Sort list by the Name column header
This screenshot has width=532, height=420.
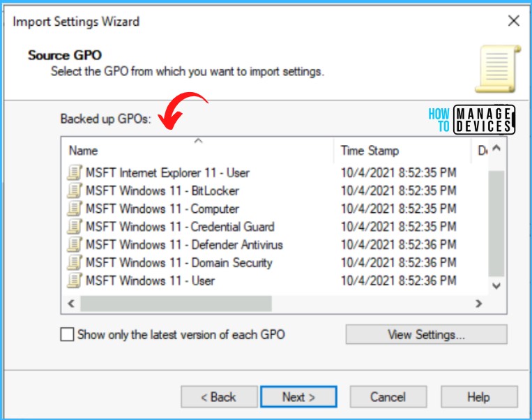pyautogui.click(x=198, y=151)
